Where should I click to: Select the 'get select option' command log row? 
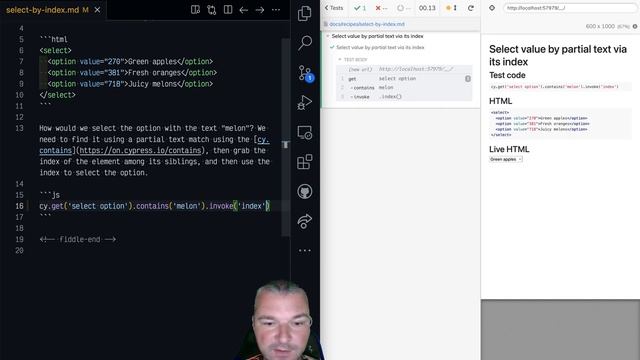[404, 78]
